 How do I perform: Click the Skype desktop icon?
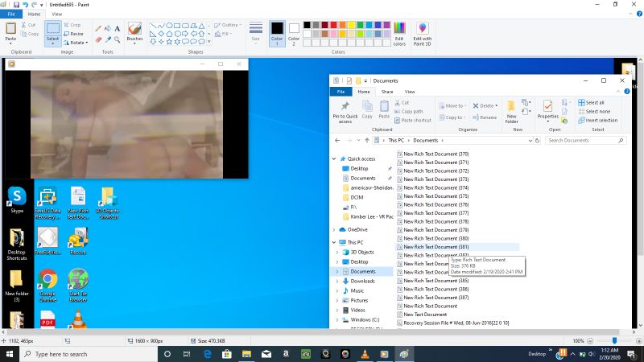[17, 200]
